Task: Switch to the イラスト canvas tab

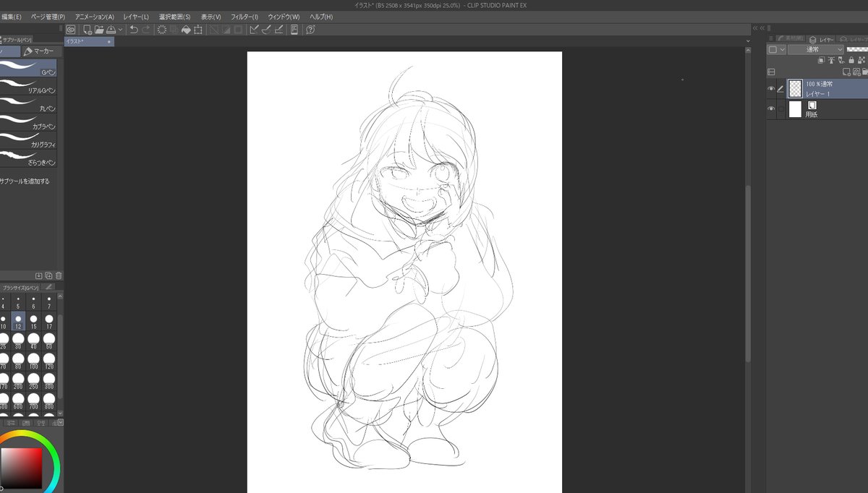Action: click(89, 42)
